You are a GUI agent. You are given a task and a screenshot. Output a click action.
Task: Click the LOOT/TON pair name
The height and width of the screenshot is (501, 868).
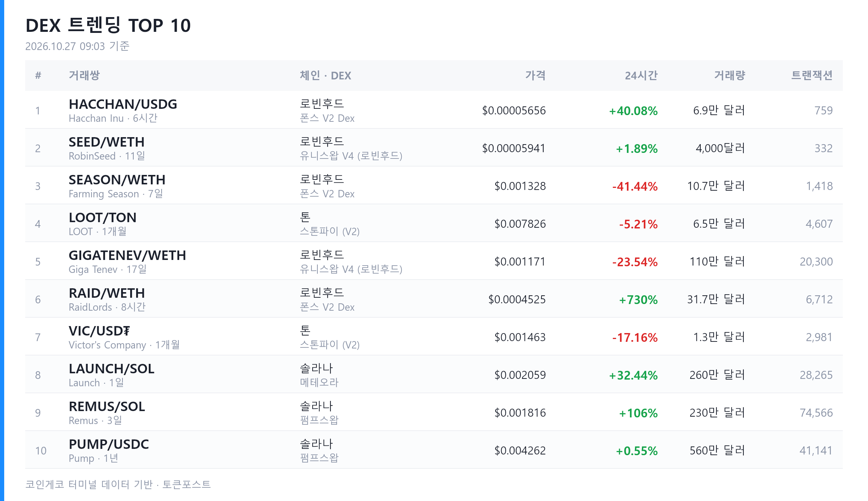tap(103, 218)
